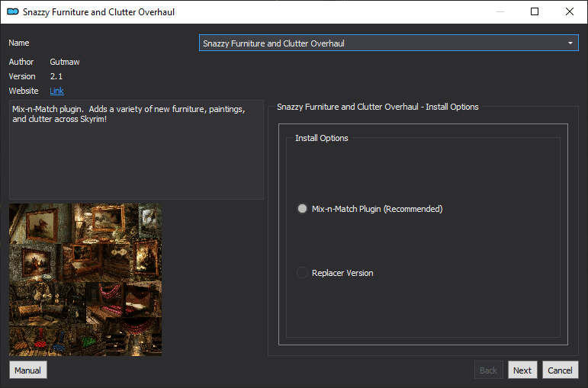Click the installer icon in title bar
588x388 pixels.
(x=13, y=12)
